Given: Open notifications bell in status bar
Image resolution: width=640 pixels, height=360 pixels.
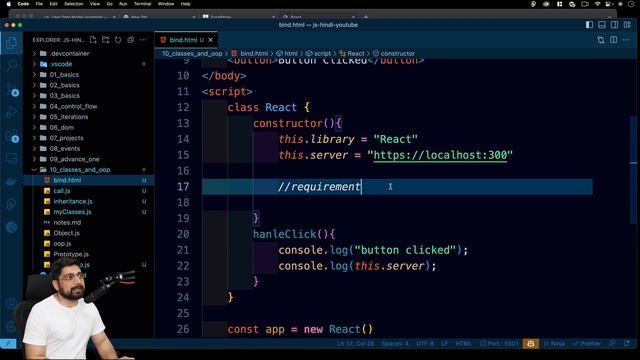Looking at the screenshot, I should [627, 344].
